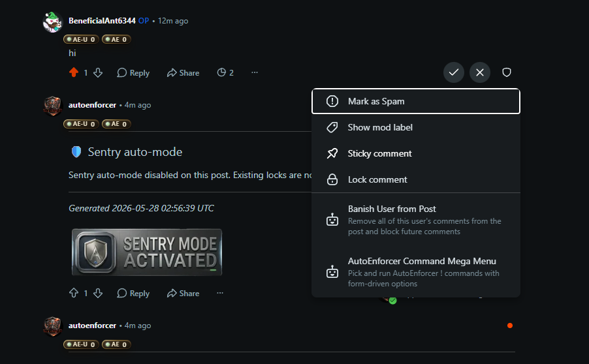Share the "hi" comment
Image resolution: width=589 pixels, height=364 pixels.
183,73
